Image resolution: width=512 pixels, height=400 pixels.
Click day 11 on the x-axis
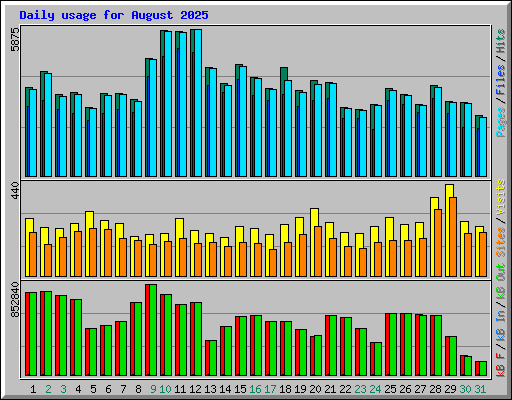click(x=180, y=389)
